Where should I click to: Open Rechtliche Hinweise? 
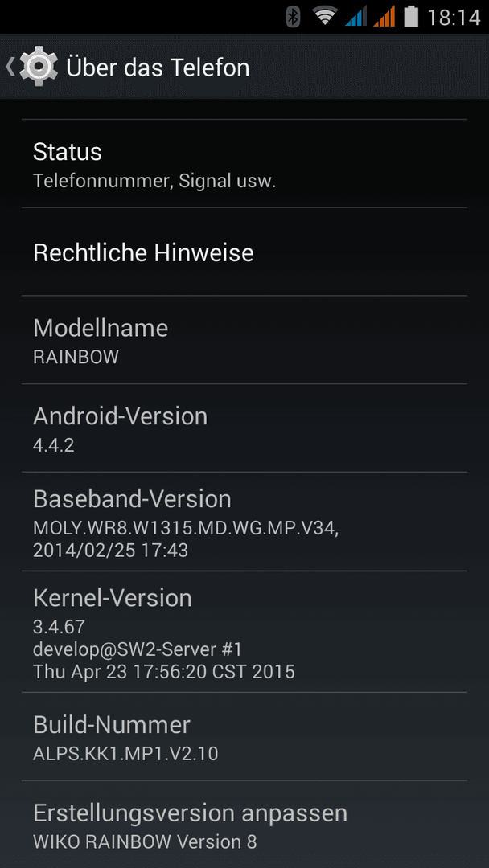[244, 252]
